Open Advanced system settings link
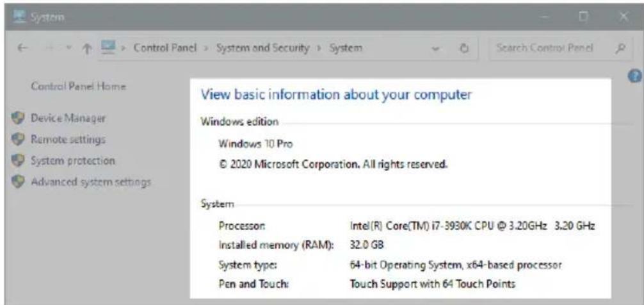The image size is (644, 305). point(91,182)
